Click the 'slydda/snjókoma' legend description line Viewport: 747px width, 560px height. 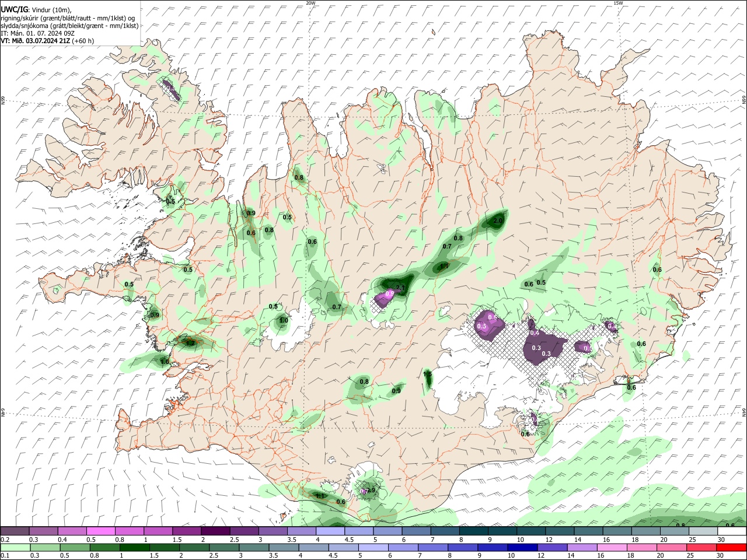(x=69, y=26)
